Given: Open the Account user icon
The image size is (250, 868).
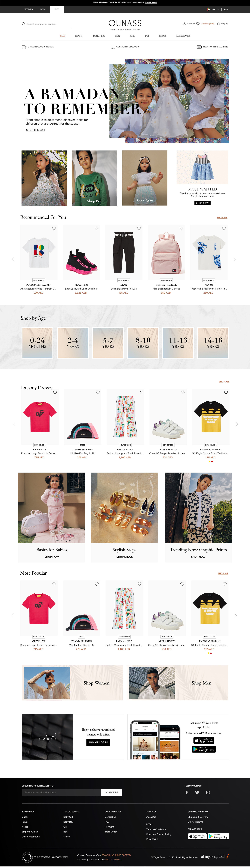Looking at the screenshot, I should pos(184,24).
